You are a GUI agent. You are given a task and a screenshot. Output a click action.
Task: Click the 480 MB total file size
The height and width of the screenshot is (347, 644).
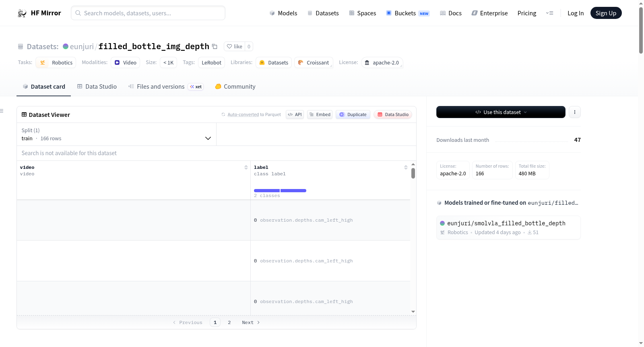tap(527, 174)
